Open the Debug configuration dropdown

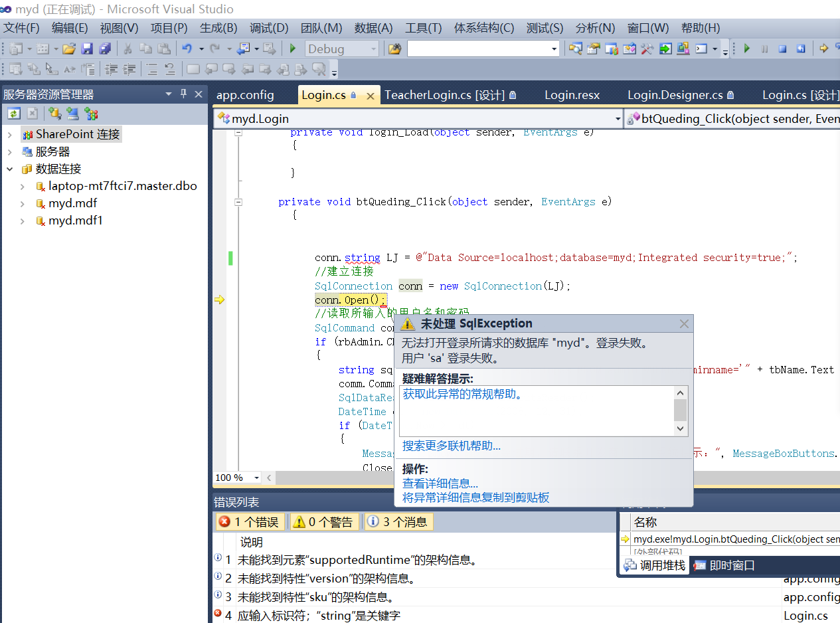tap(373, 48)
